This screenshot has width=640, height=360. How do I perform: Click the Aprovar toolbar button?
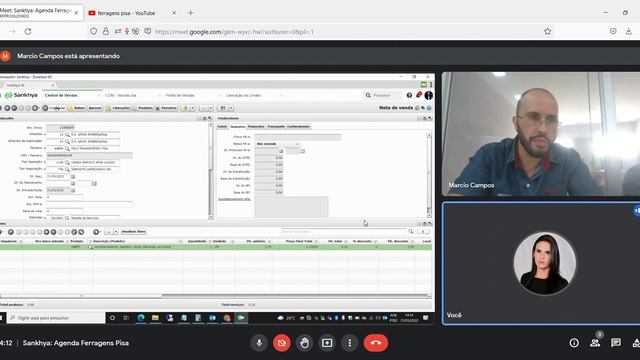coord(95,108)
